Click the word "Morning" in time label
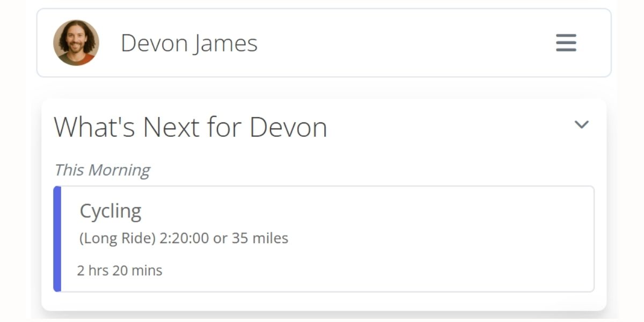Viewport: 644px width, 322px height. tap(119, 170)
